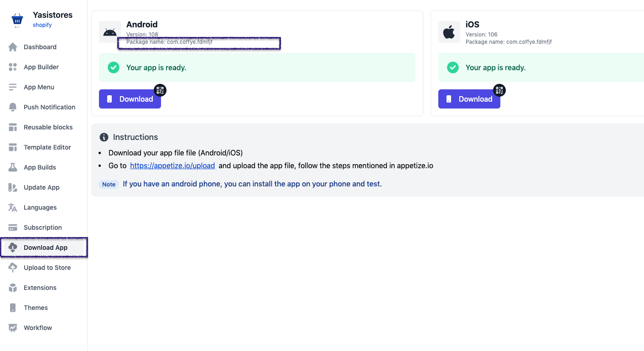Click the shopify label under Yasistores
Screen dimensions: 644x351
(42, 25)
